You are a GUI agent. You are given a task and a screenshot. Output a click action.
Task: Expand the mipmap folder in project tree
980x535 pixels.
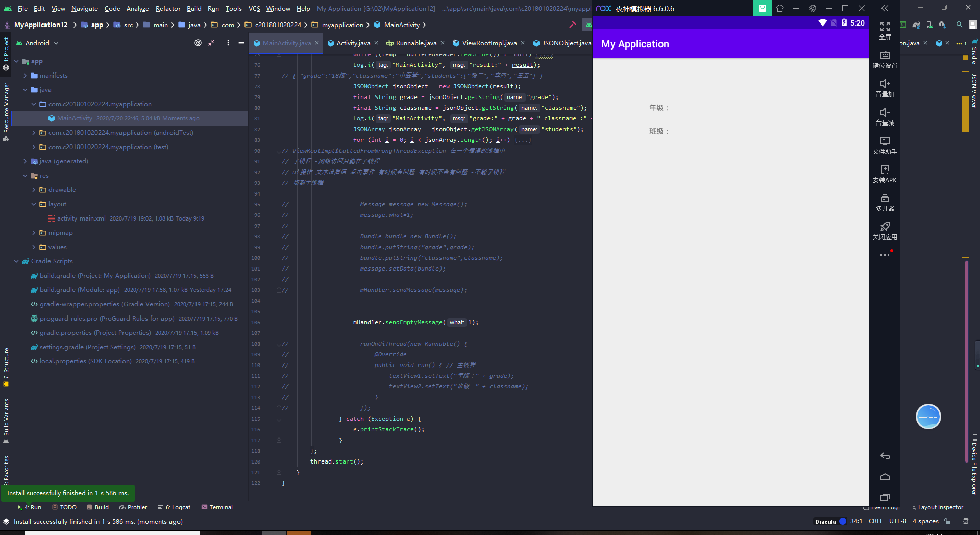click(33, 232)
